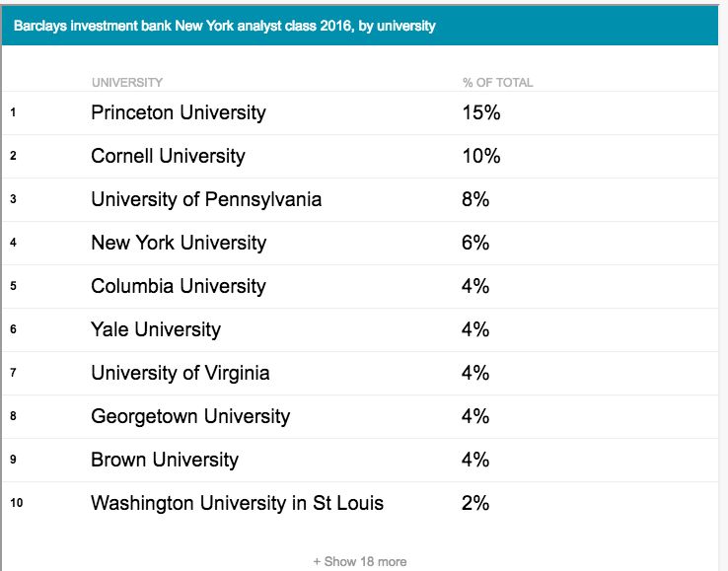
Task: Click the 10% value for Cornell
Action: 481,157
